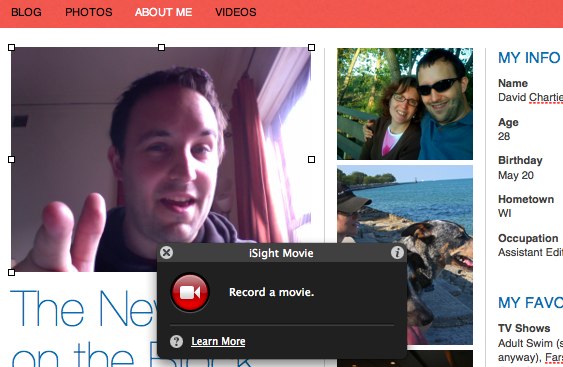563x367 pixels.
Task: Switch to the PHOTOS tab
Action: tap(89, 12)
